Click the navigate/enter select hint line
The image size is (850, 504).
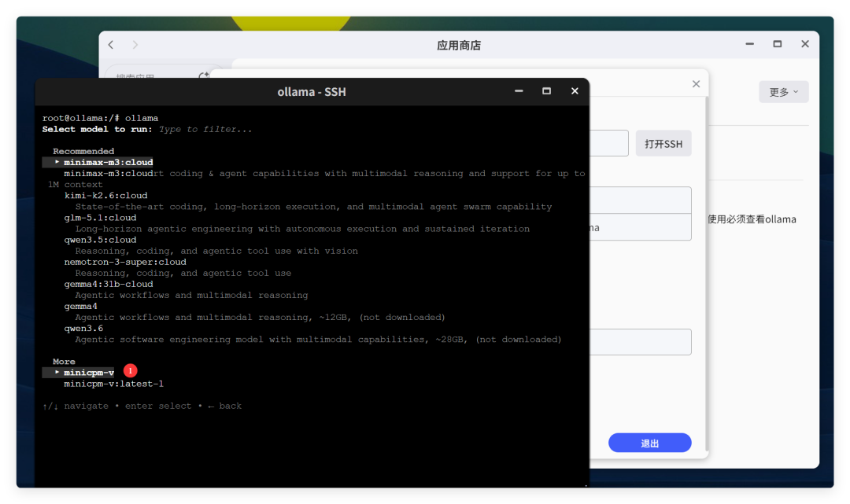click(x=142, y=406)
